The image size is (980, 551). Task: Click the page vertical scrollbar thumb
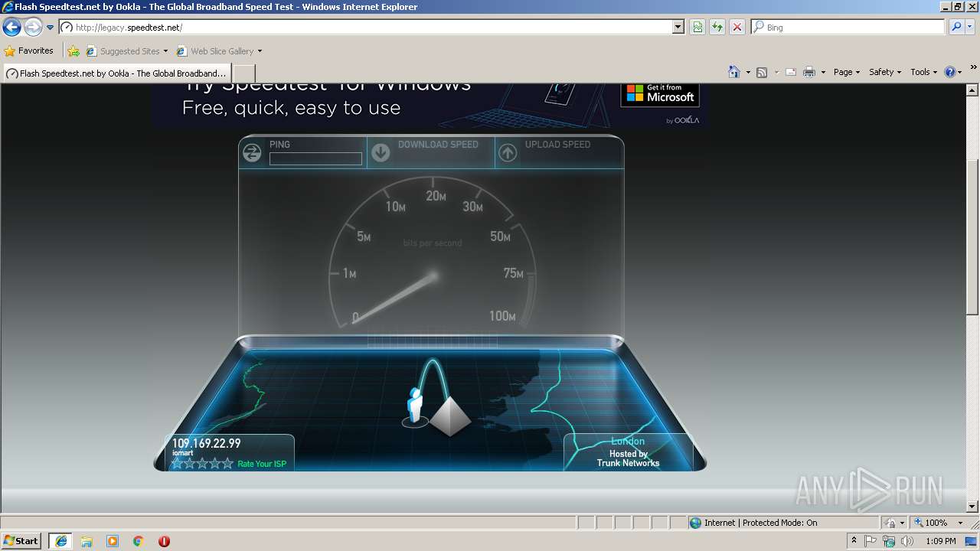coord(972,236)
